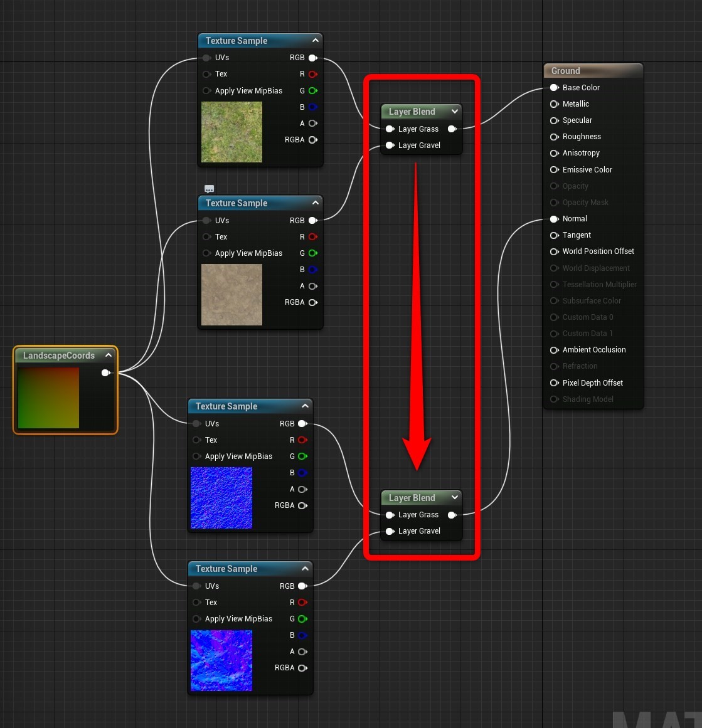Click the R output pin on the bottom Texture Sample node
Screen dimensions: 702x728
click(300, 602)
